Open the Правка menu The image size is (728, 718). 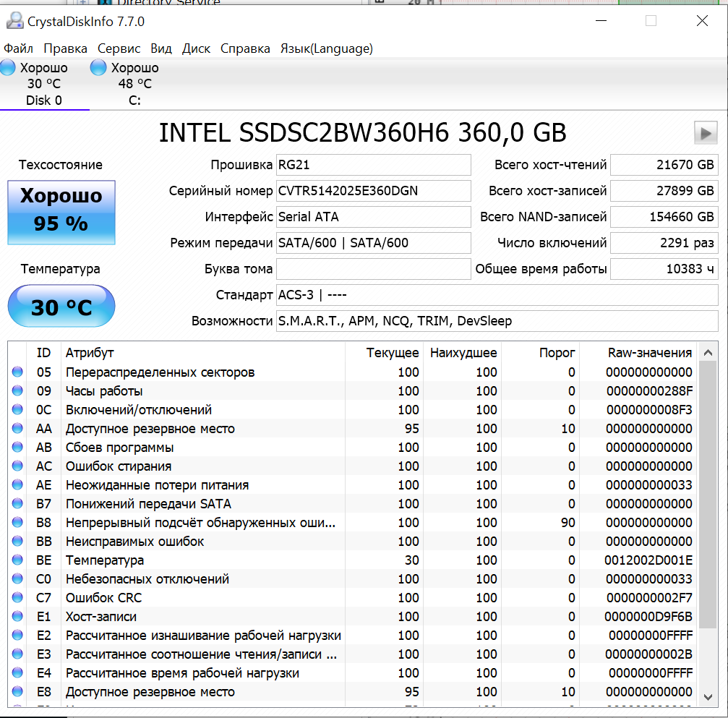[x=66, y=48]
